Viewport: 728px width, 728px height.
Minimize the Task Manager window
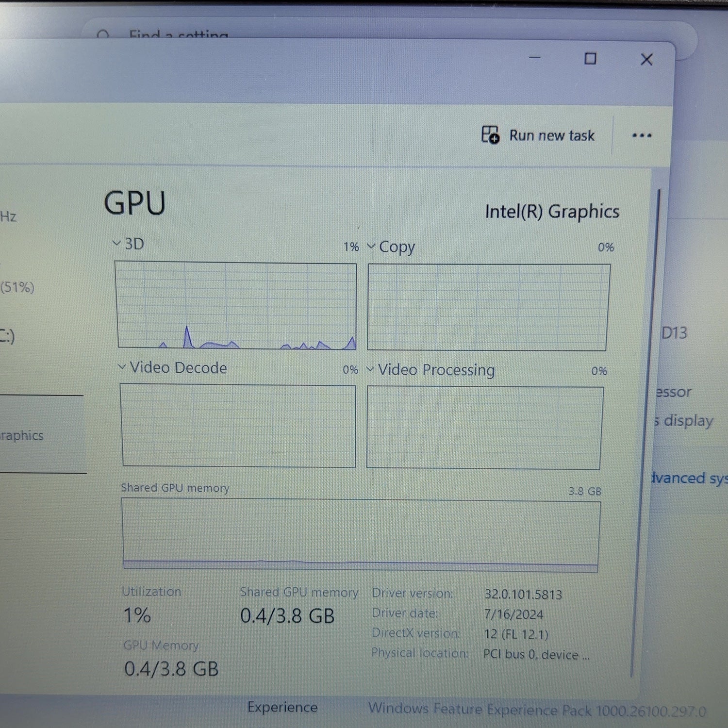(x=534, y=58)
